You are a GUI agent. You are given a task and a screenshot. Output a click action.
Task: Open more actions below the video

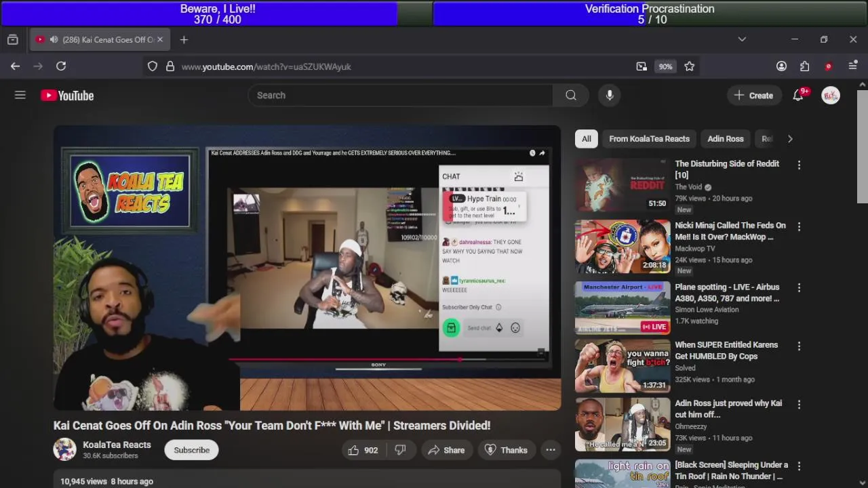coord(551,450)
